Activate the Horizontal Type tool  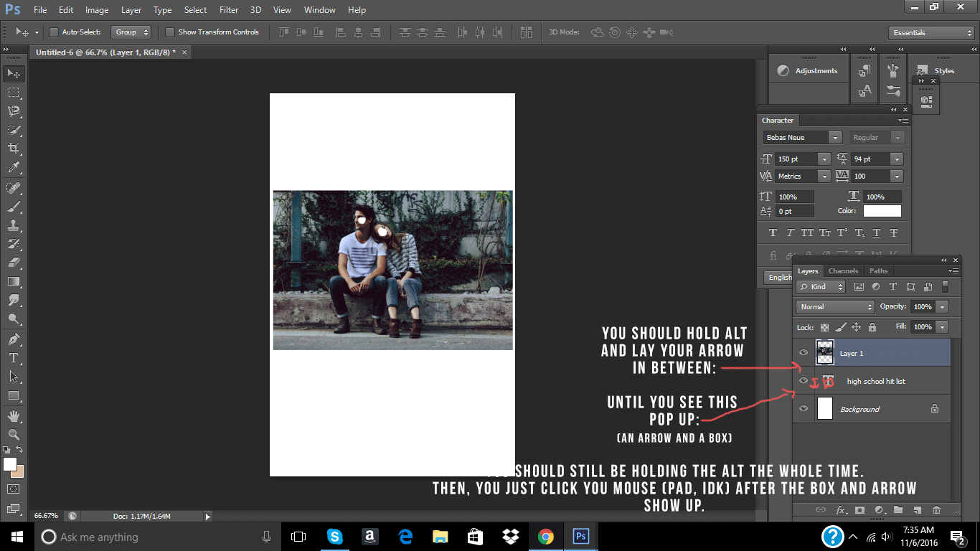[x=13, y=358]
